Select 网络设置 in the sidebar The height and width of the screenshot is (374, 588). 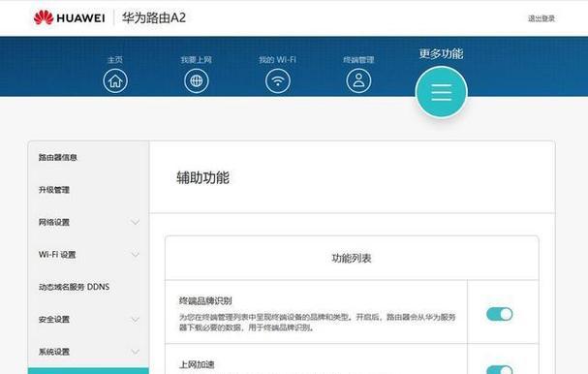click(54, 222)
